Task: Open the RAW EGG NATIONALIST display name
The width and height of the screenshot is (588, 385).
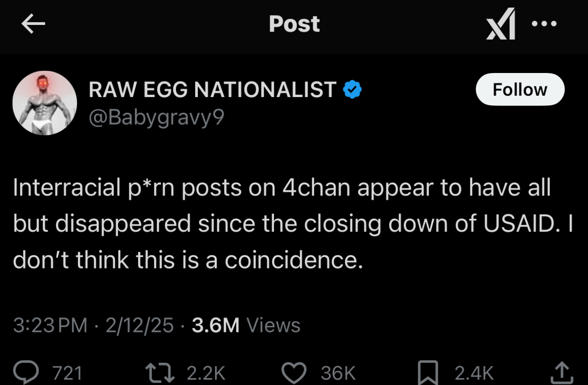Action: point(212,90)
